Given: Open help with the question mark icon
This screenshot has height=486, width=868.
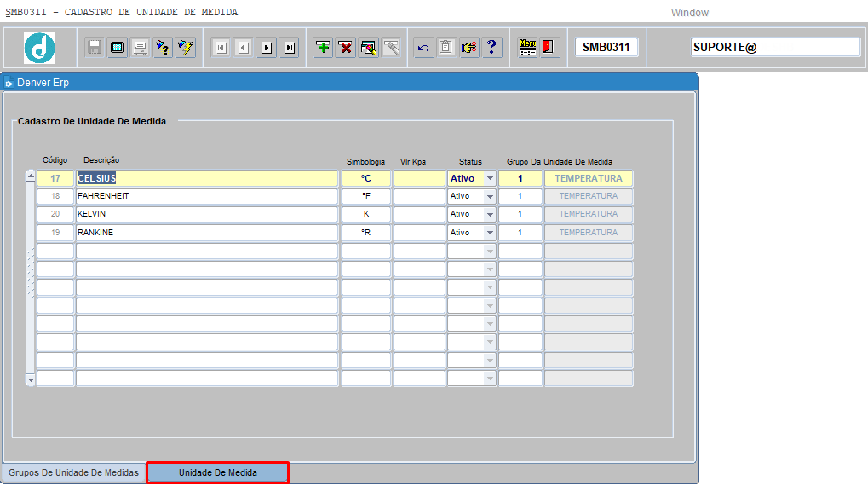Looking at the screenshot, I should (x=491, y=48).
